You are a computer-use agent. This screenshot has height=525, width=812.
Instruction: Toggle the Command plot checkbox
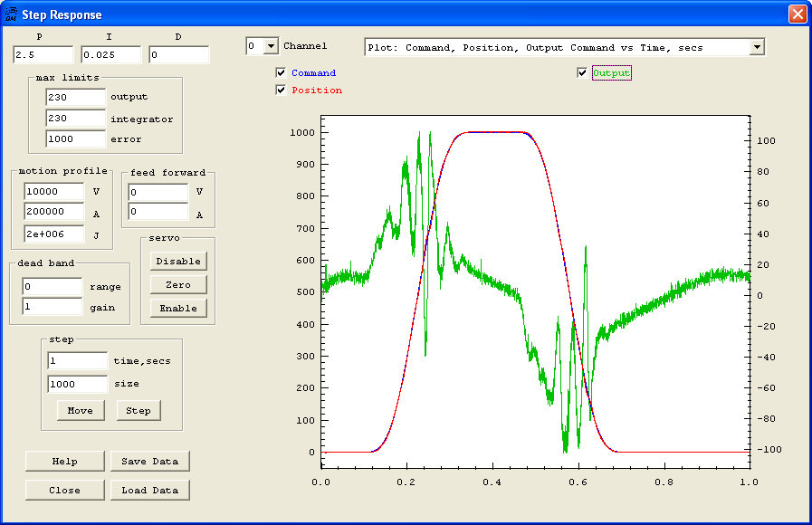point(281,73)
